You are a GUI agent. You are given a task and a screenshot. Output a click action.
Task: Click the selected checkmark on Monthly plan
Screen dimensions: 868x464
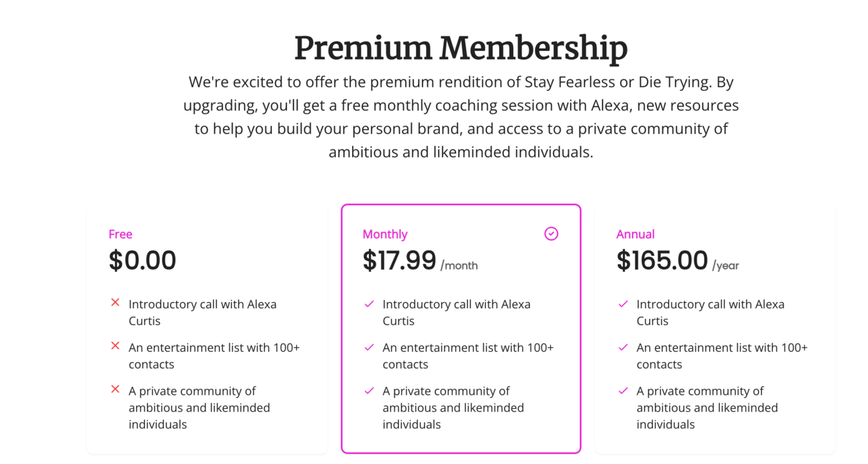coord(551,234)
